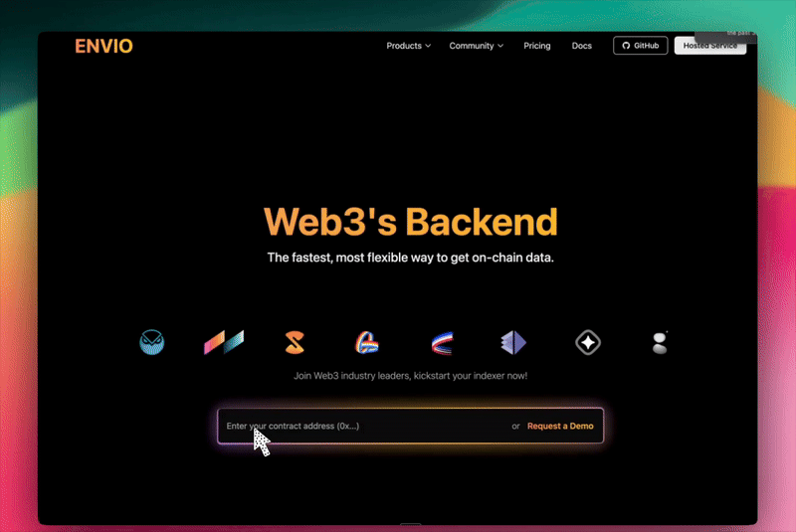Click the Products chevron arrow
Image resolution: width=796 pixels, height=532 pixels.
(x=428, y=46)
